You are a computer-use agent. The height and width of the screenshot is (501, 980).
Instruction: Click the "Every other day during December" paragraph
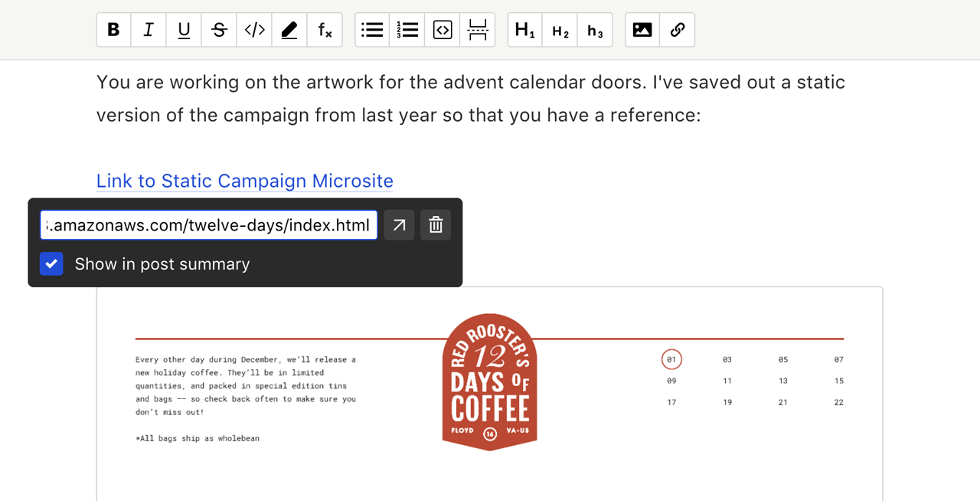[246, 386]
